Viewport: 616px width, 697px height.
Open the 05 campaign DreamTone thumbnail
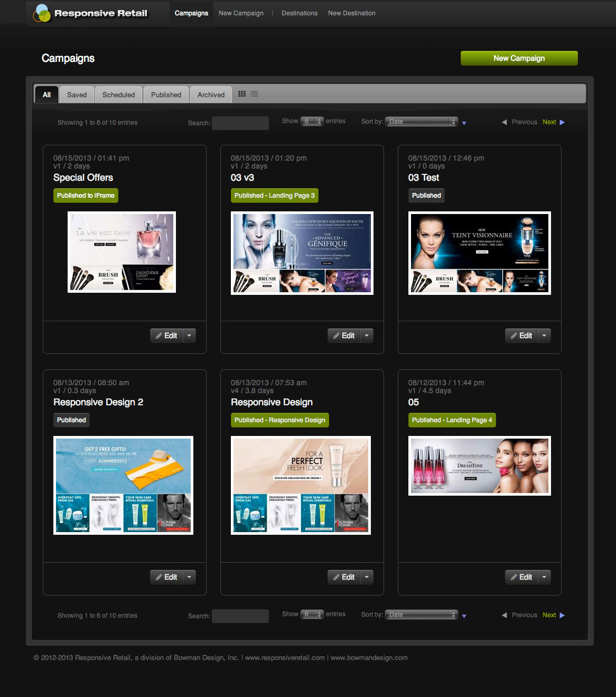[480, 466]
